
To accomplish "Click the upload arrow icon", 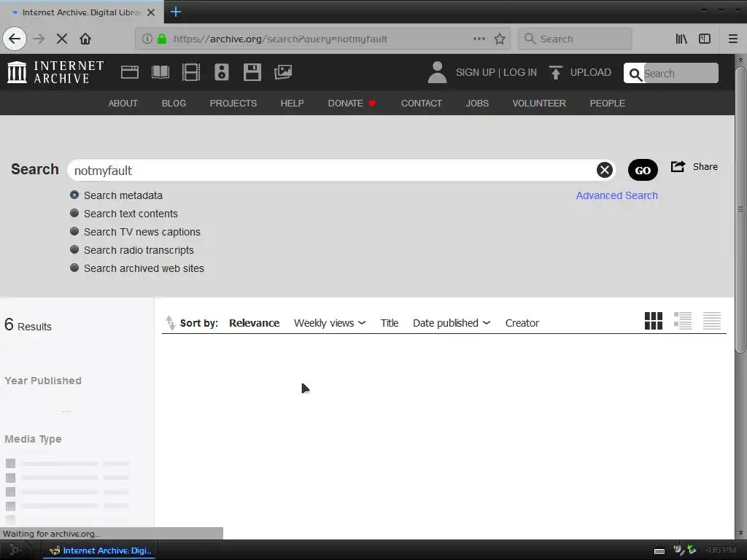I will click(555, 72).
